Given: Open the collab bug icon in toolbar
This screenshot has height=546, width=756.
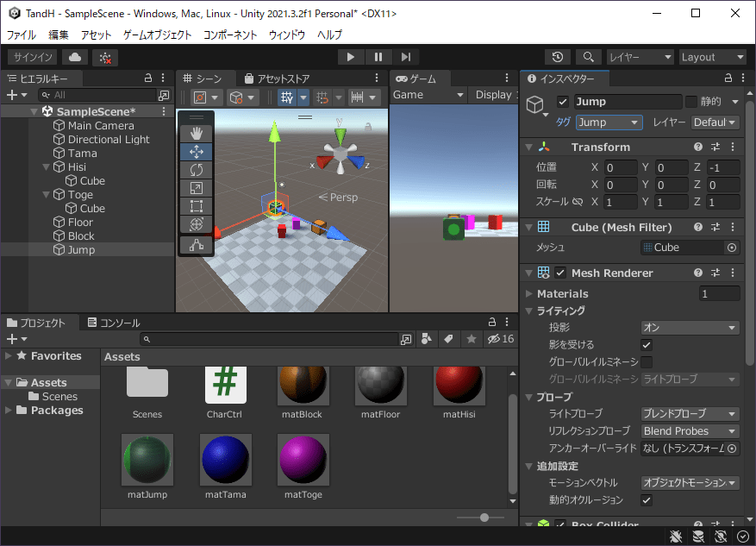Looking at the screenshot, I should (x=105, y=58).
